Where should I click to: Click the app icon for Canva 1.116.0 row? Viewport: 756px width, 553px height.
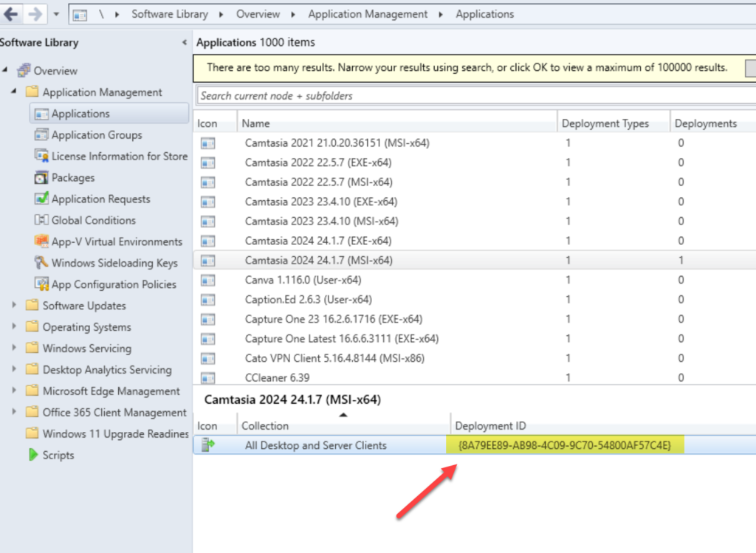click(207, 280)
